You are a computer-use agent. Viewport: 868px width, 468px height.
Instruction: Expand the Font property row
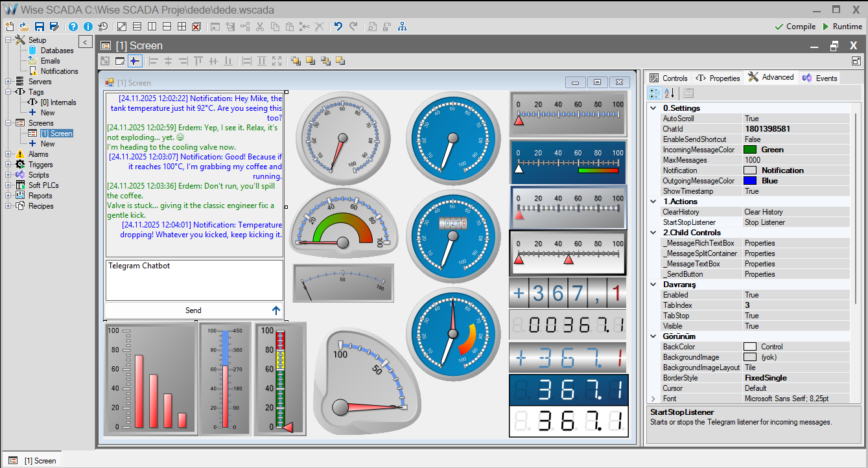tap(653, 399)
